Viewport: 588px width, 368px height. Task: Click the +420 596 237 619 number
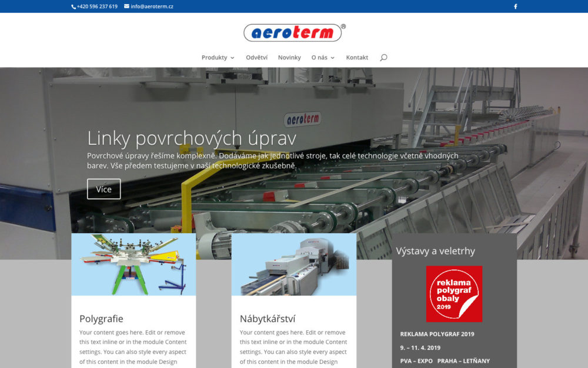(97, 6)
